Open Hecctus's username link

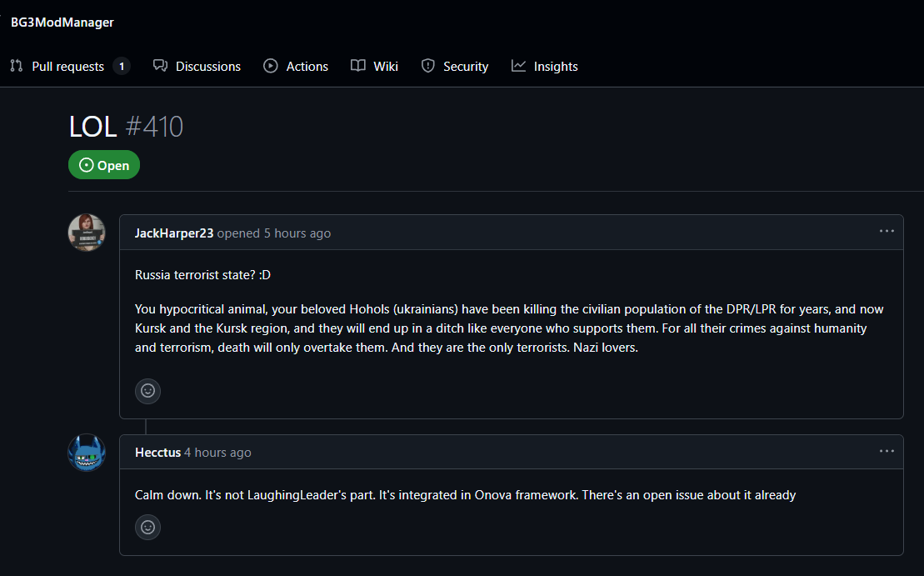coord(158,453)
